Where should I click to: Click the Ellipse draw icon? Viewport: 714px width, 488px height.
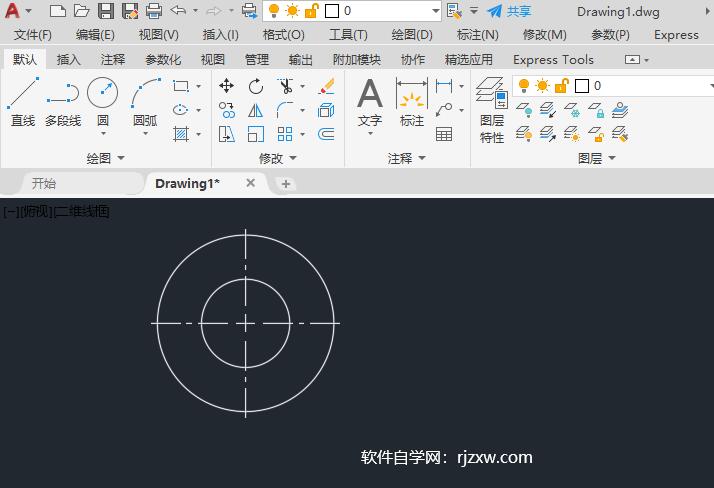click(181, 110)
